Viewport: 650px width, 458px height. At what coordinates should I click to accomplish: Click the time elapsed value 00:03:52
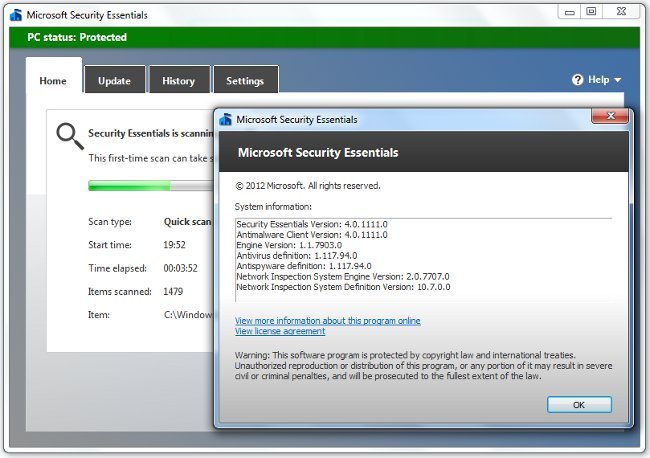click(180, 268)
